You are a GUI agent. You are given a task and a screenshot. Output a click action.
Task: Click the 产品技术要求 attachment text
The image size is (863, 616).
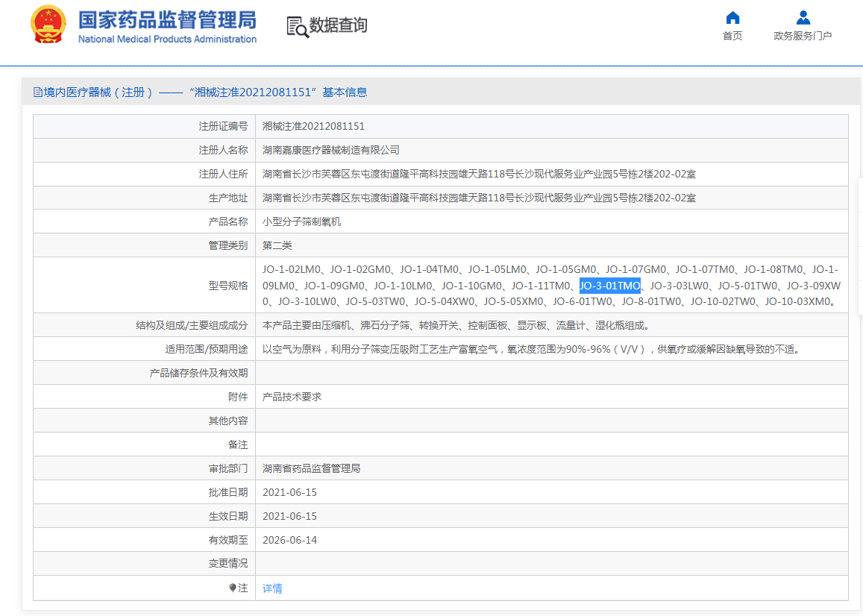point(292,397)
